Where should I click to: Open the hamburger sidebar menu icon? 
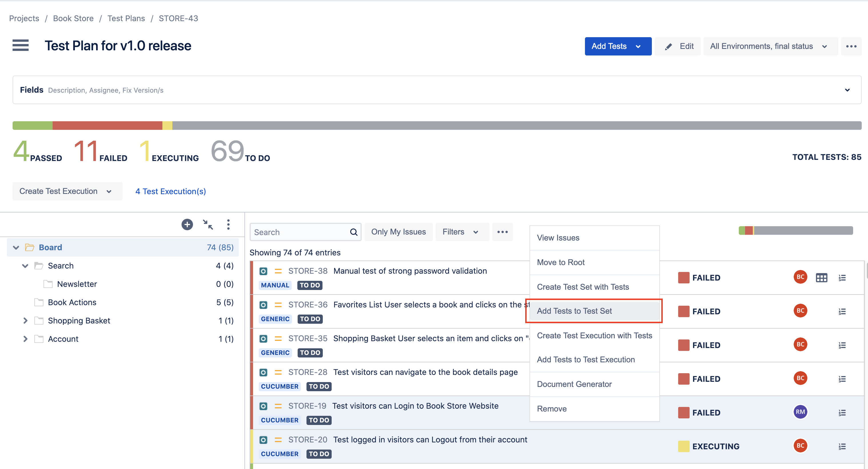point(21,45)
